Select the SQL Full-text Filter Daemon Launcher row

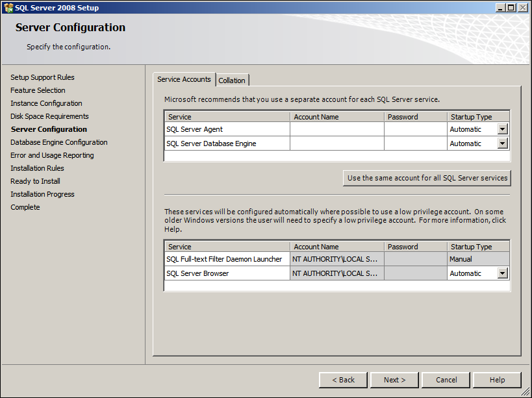point(337,259)
